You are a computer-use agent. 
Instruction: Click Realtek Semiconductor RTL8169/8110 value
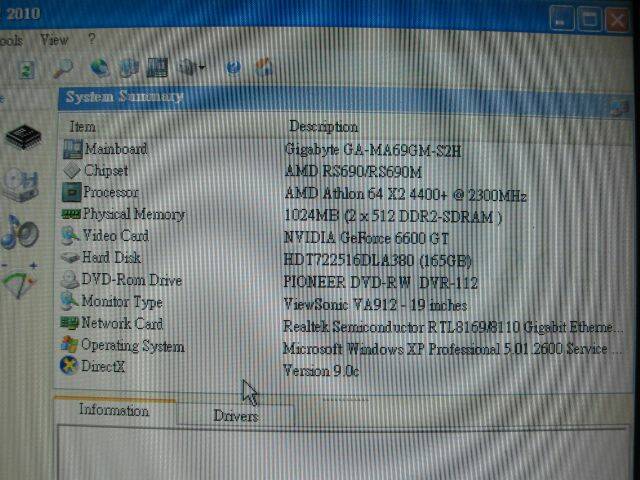tap(453, 327)
